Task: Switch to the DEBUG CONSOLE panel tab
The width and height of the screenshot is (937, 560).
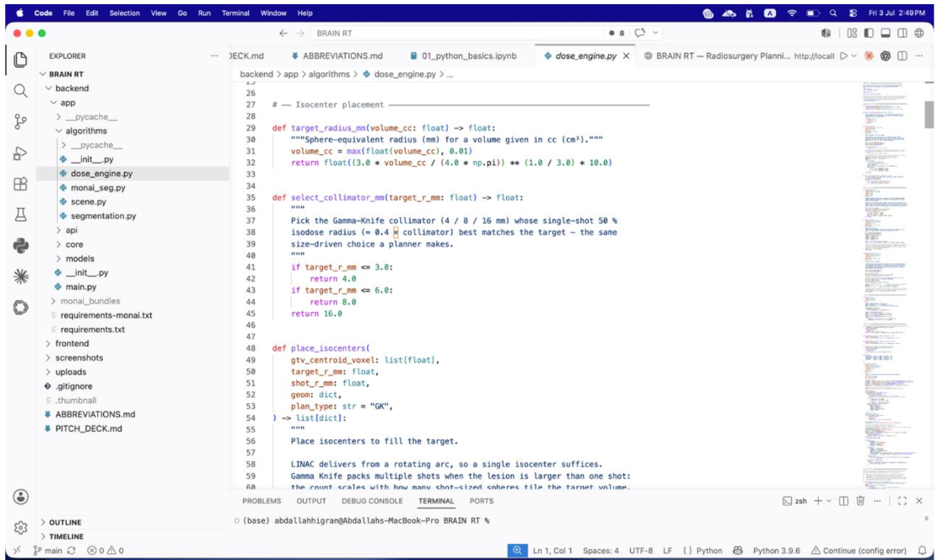Action: pyautogui.click(x=372, y=500)
